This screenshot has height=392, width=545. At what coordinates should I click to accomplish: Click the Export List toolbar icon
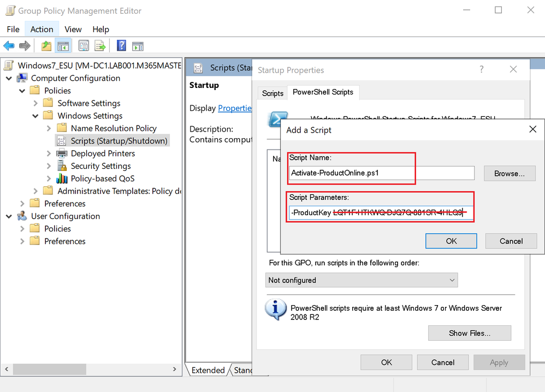100,46
